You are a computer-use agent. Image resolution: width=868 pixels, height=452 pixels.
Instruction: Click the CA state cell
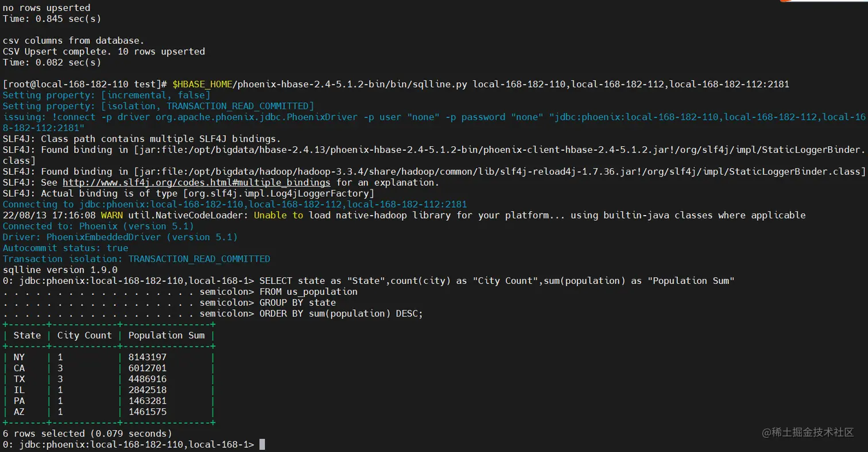pos(19,368)
